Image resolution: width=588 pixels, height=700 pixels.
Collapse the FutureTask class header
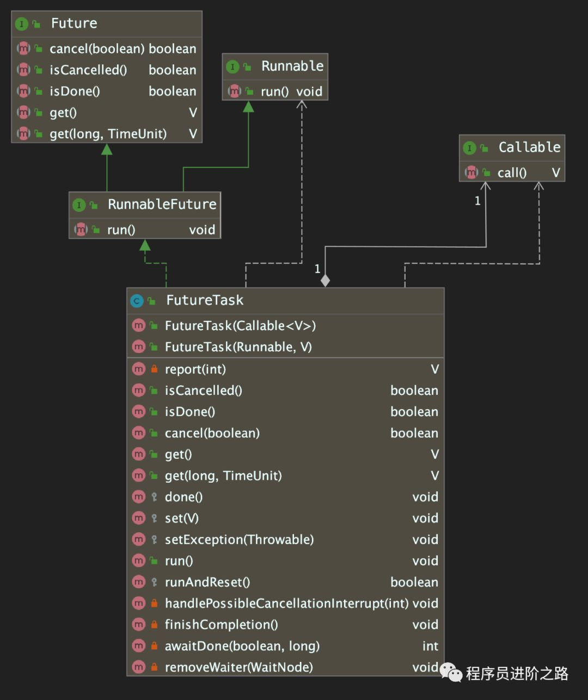tap(204, 300)
